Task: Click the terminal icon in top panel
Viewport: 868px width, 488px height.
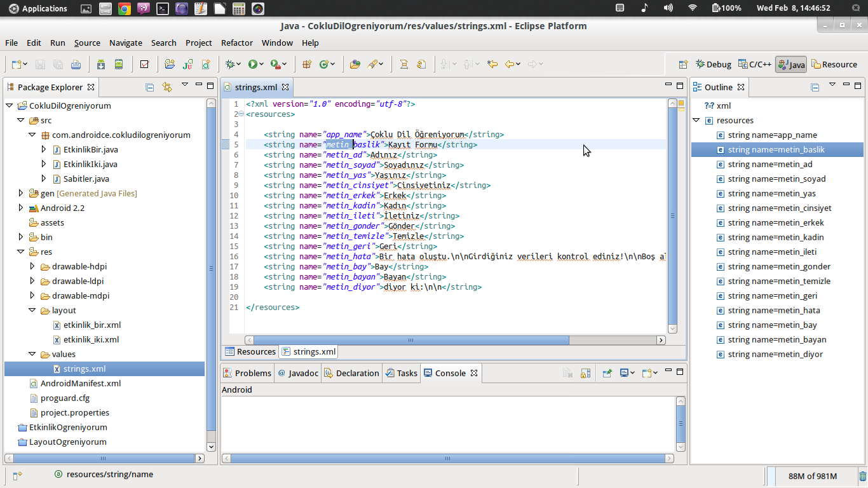Action: pos(163,8)
